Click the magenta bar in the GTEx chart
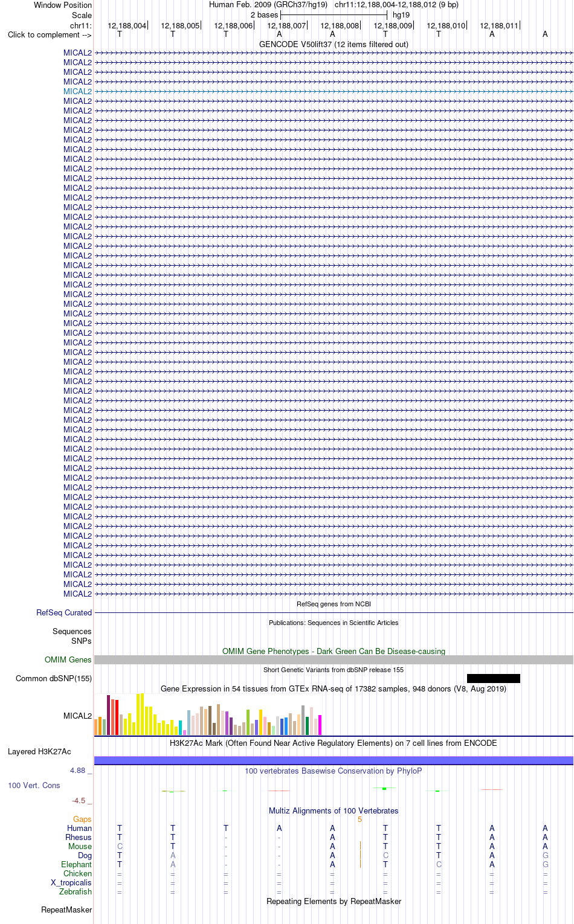This screenshot has height=924, width=574. click(x=320, y=725)
